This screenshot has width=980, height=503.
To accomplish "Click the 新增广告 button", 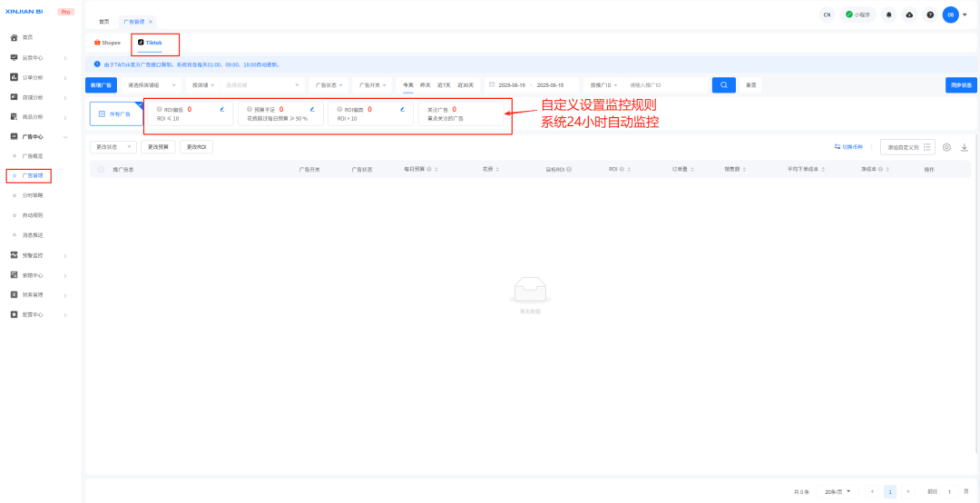I will 102,85.
